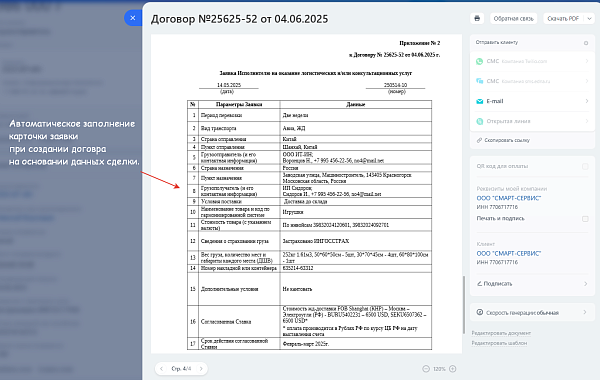Image resolution: width=600 pixels, height=380 pixels.
Task: Expand the Скачать PDF dropdown arrow
Action: coord(589,18)
